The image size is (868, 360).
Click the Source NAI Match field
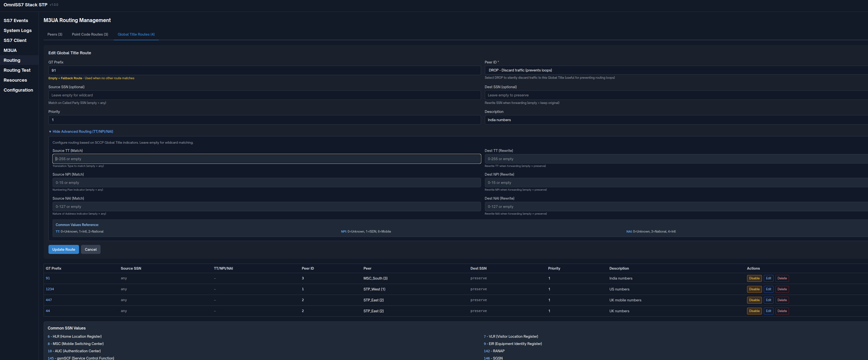pos(266,207)
